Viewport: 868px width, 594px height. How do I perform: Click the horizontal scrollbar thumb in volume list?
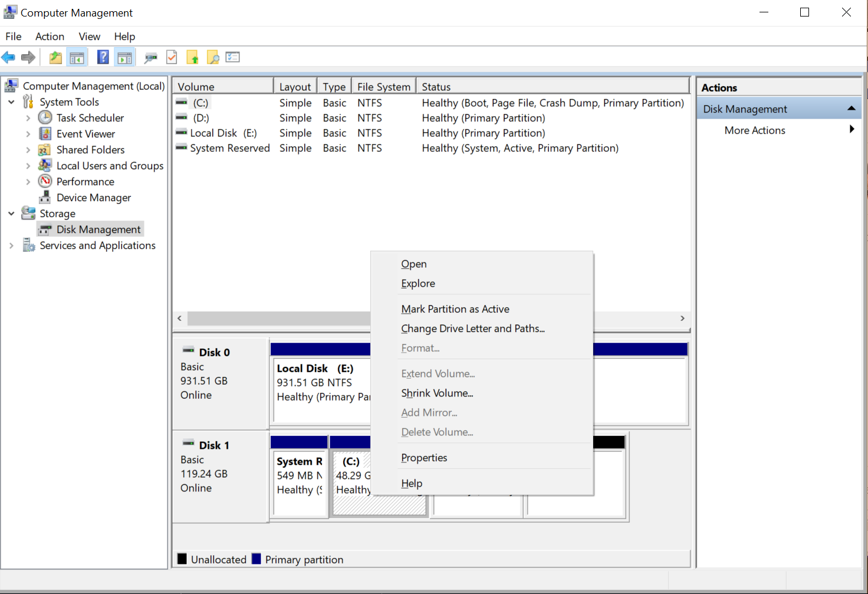tap(279, 318)
